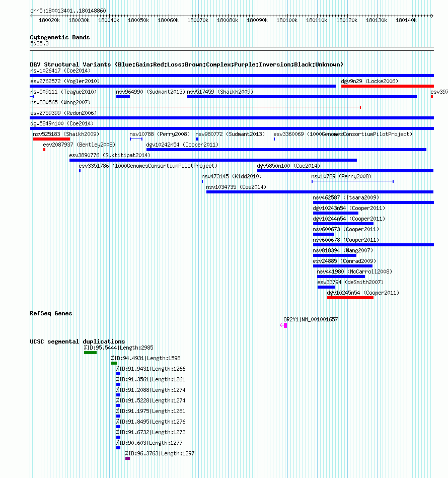Click the partially visible esv397 variant label
448x478 pixels.
click(439, 92)
